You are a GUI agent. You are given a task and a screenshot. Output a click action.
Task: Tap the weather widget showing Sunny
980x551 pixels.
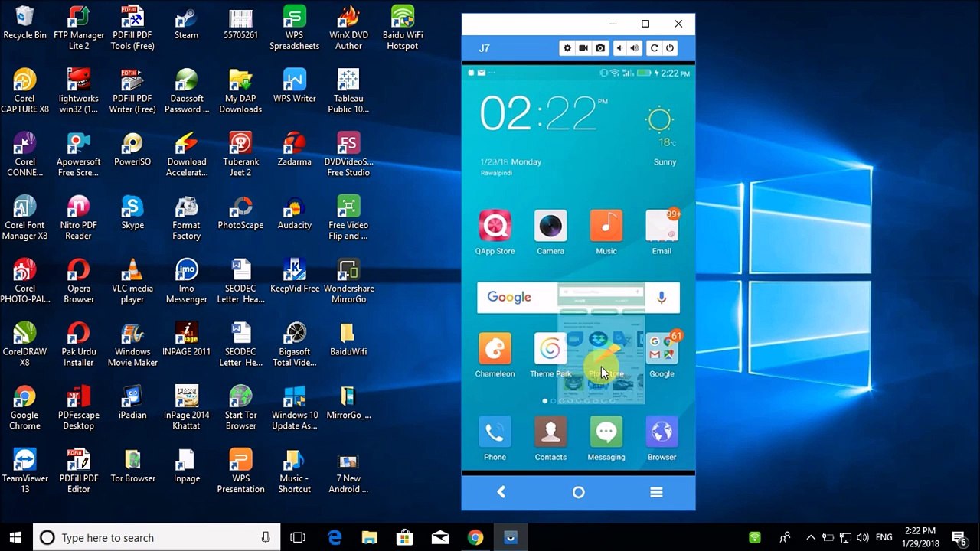[661, 136]
